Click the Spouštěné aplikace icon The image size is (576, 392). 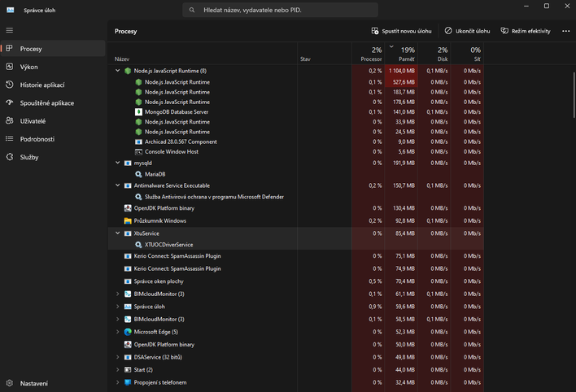[10, 102]
